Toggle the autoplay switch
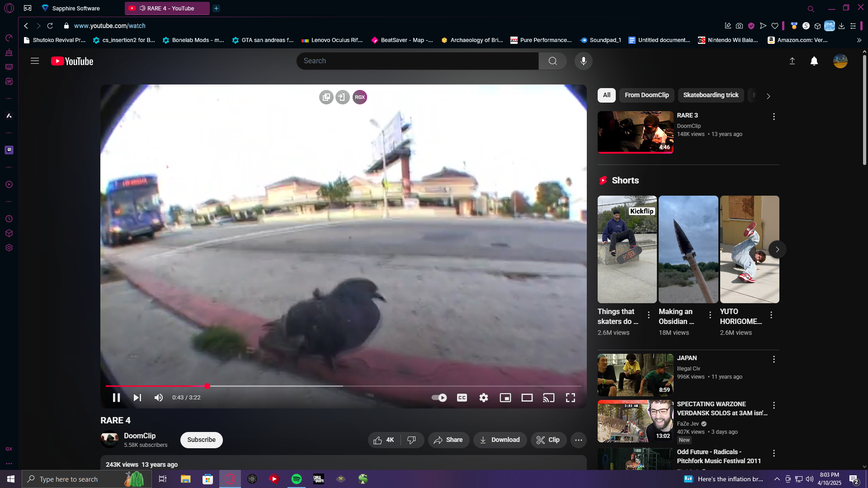868x488 pixels. coord(439,398)
